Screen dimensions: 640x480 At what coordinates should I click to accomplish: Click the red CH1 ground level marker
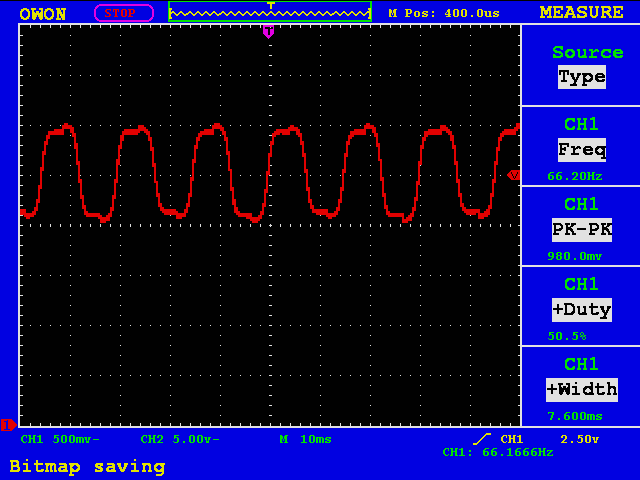tap(9, 425)
